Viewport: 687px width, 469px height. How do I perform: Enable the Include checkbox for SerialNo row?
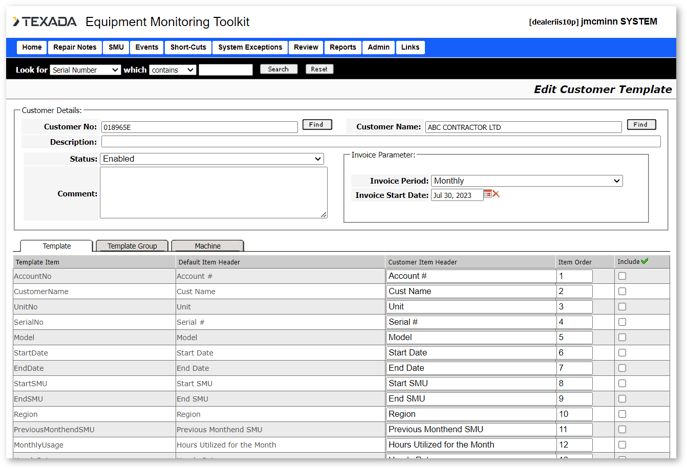(622, 322)
